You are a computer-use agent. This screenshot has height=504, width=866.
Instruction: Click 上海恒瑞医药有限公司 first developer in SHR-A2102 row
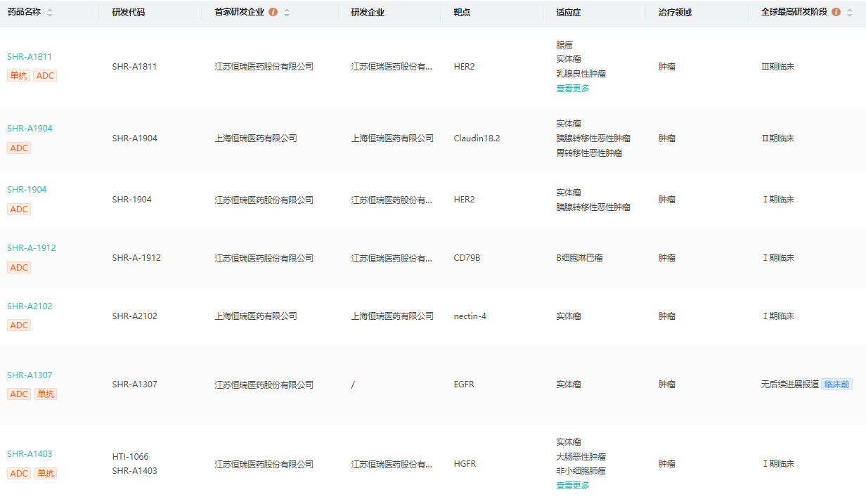point(256,316)
